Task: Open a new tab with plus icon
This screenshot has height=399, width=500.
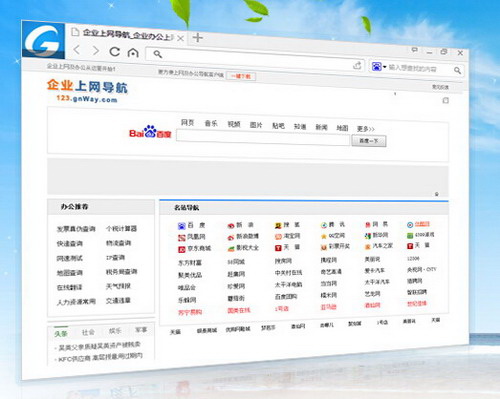Action: 198,37
